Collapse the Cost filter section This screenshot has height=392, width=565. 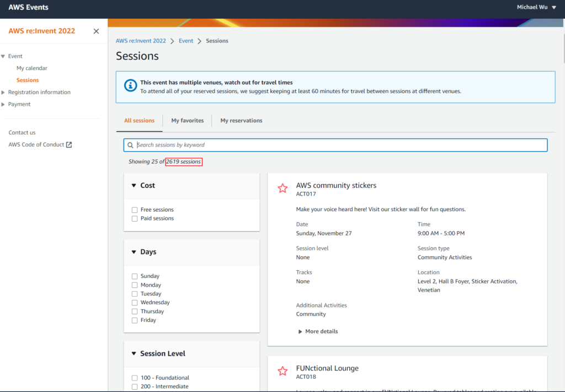[x=134, y=186]
